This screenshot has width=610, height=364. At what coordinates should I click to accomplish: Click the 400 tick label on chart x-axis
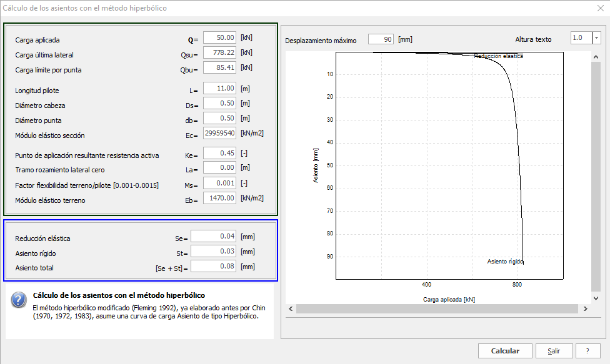click(426, 284)
